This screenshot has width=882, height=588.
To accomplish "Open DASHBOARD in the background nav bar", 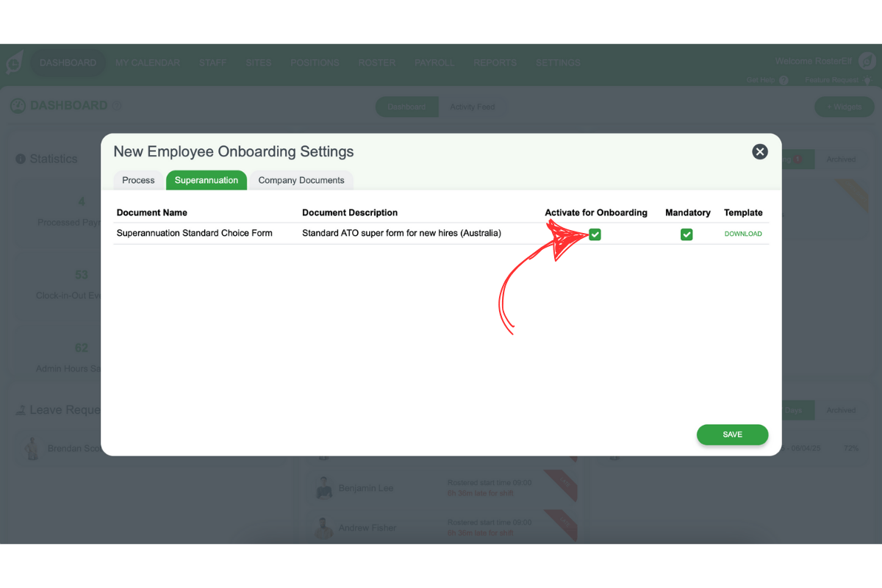I will click(68, 62).
